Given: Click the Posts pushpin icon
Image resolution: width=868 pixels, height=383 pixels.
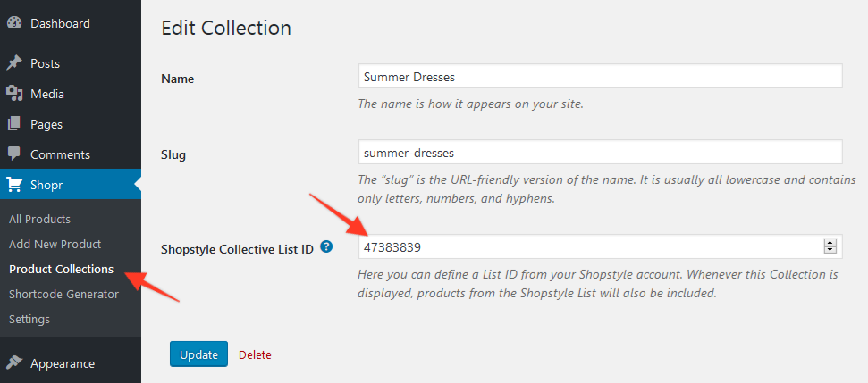Looking at the screenshot, I should pyautogui.click(x=13, y=63).
